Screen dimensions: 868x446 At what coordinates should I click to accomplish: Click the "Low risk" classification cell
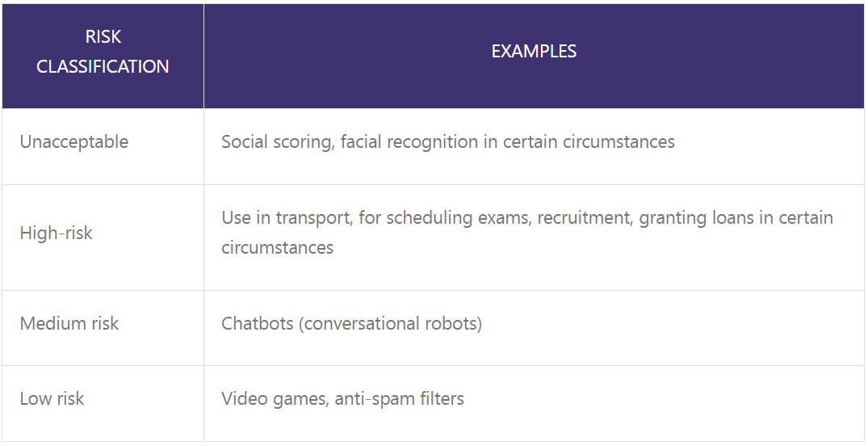[x=52, y=399]
